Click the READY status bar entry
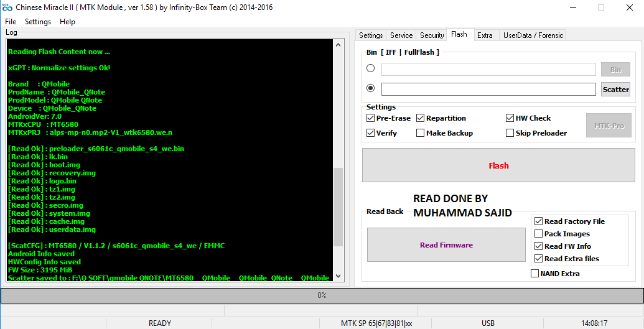 click(x=160, y=323)
